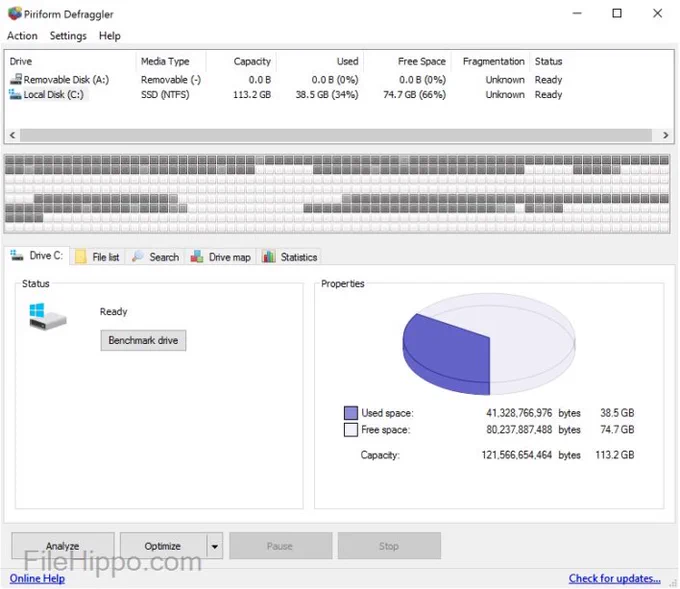Click the Analyze button
The image size is (680, 589).
point(62,546)
